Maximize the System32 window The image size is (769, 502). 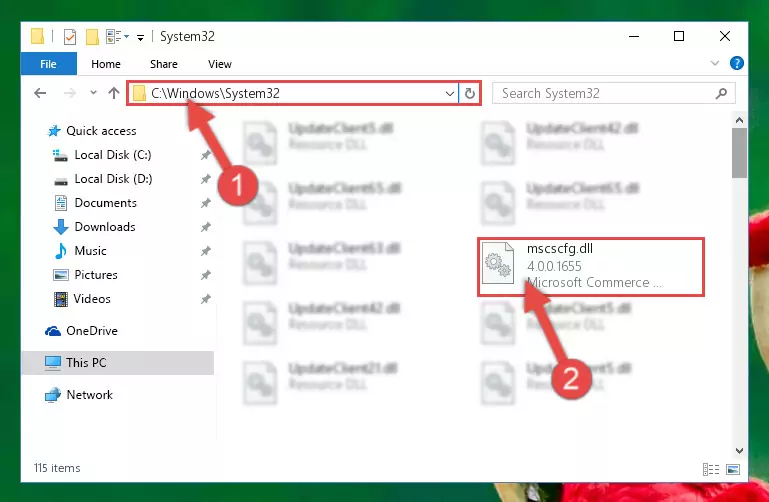(x=679, y=36)
